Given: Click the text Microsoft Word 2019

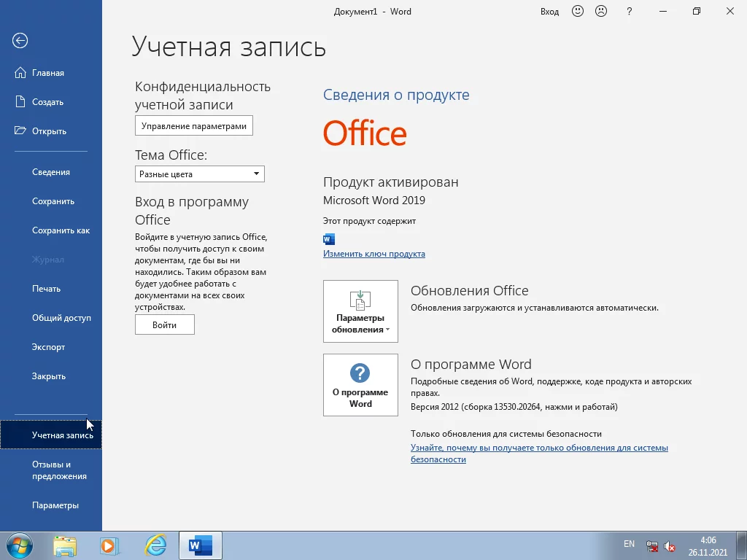Looking at the screenshot, I should pos(374,201).
